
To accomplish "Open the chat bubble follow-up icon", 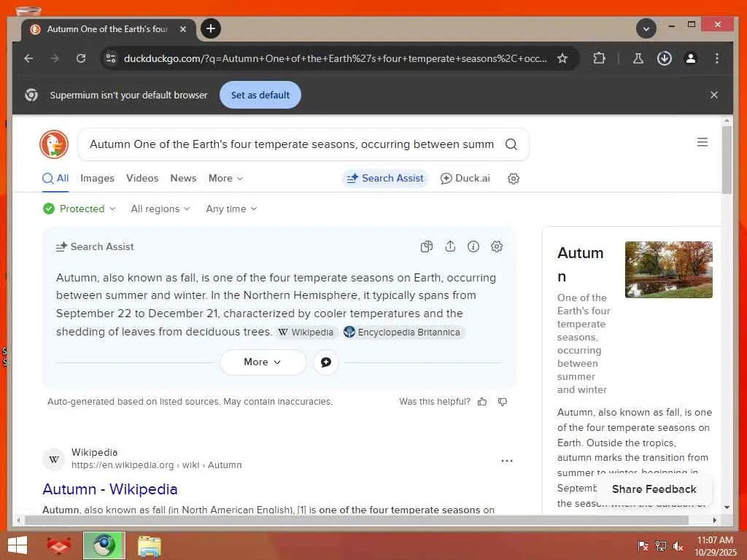I will pos(326,362).
